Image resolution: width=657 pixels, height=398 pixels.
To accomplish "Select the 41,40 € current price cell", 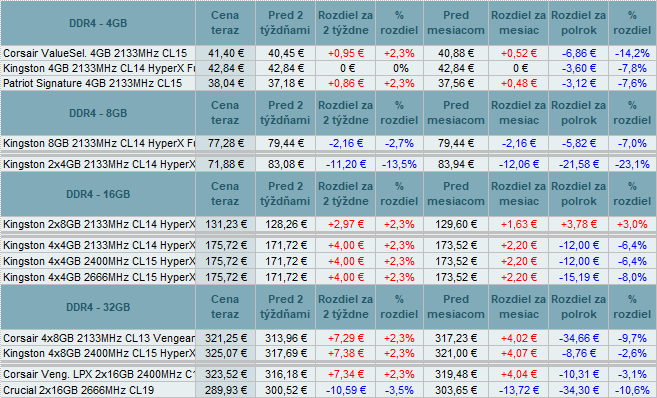I will pyautogui.click(x=225, y=53).
